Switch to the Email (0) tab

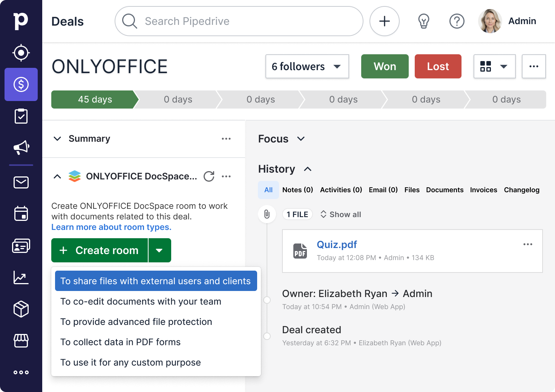click(383, 190)
